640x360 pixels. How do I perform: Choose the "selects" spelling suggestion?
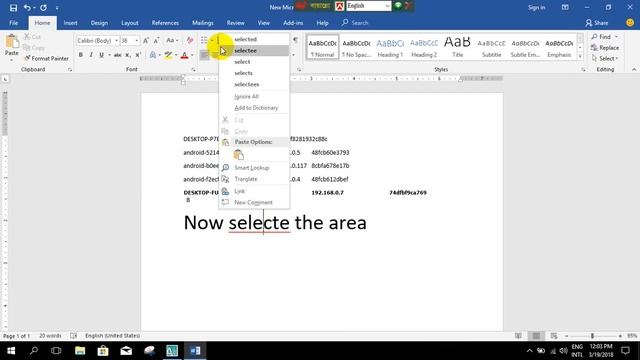pyautogui.click(x=254, y=73)
